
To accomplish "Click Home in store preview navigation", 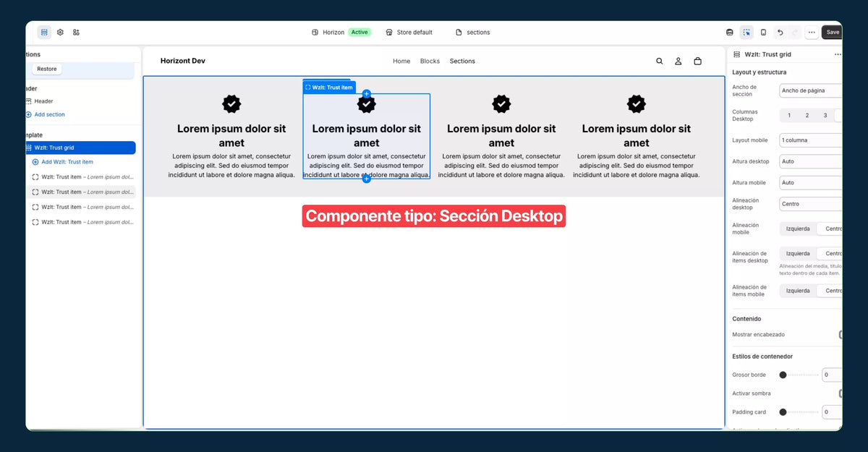I will click(x=401, y=61).
